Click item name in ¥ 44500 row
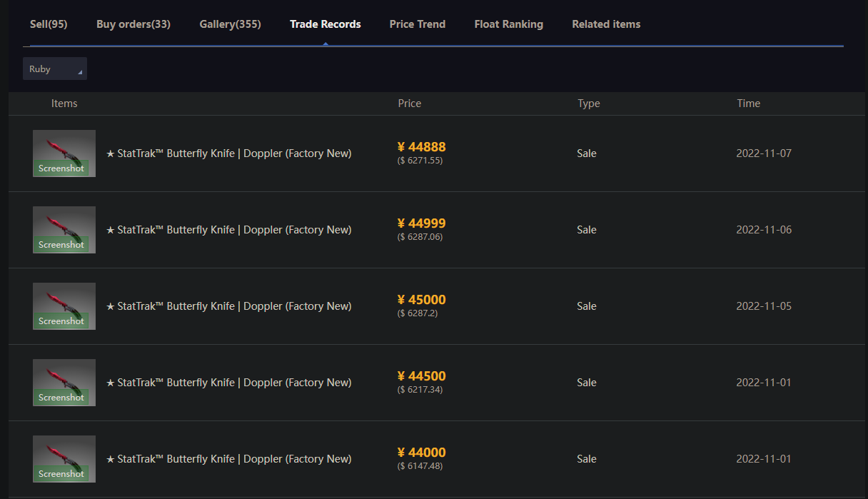The height and width of the screenshot is (499, 868). (228, 383)
